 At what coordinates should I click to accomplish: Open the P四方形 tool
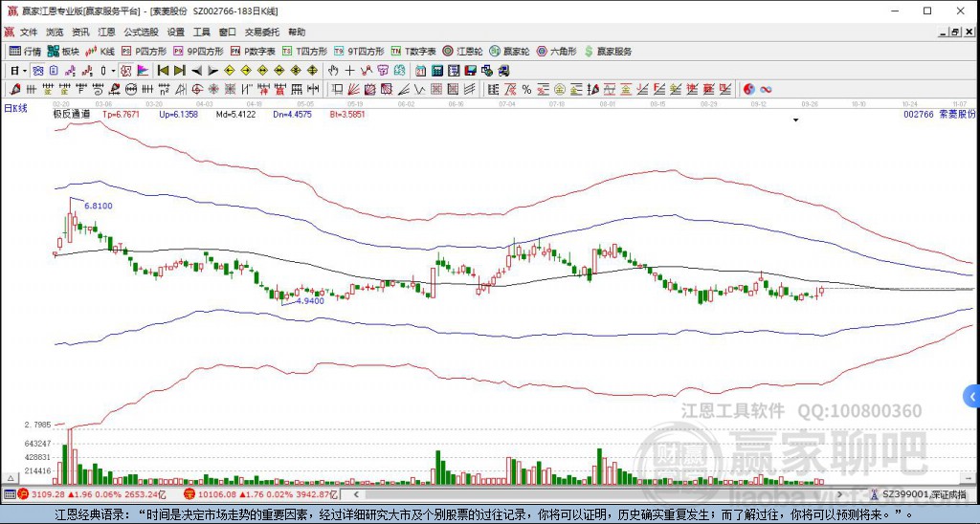(x=144, y=52)
